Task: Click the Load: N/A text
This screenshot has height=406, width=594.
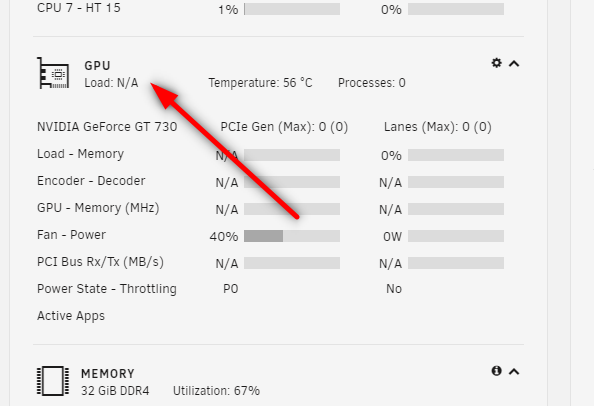Action: [x=111, y=83]
